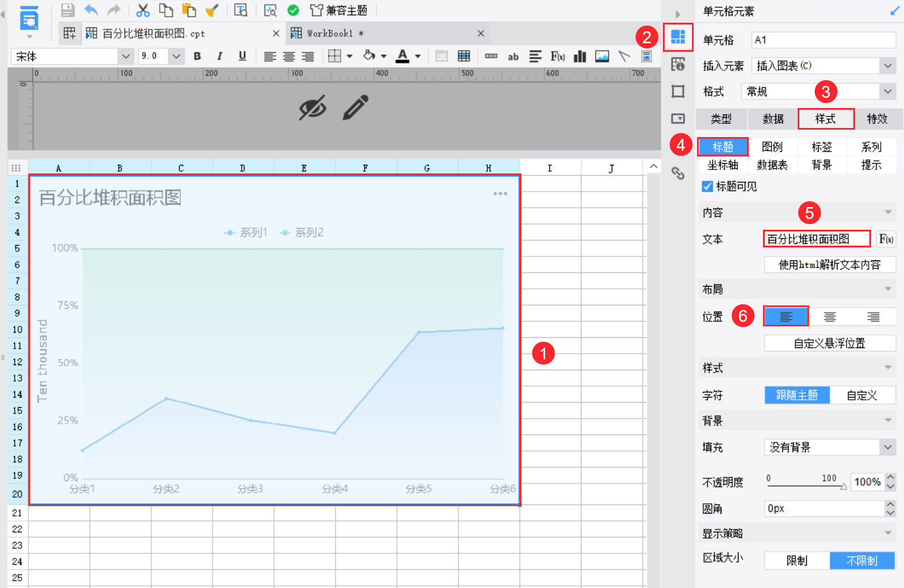Click 使用html解析文本内容 button
Viewport: 904px width, 588px height.
tap(830, 264)
